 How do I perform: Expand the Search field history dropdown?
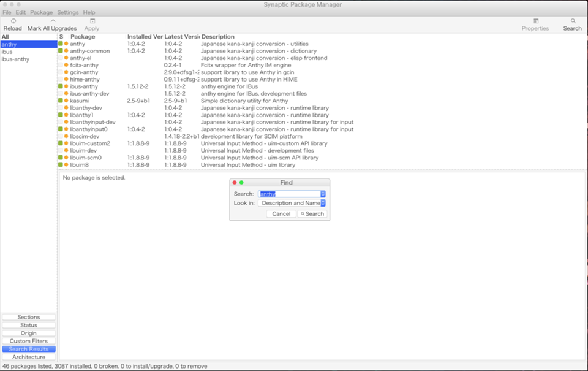pos(323,194)
